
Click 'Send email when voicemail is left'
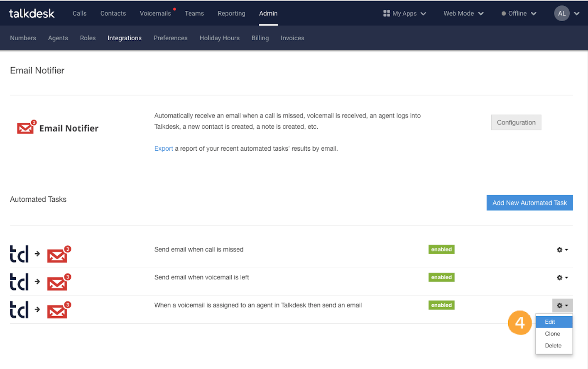tap(201, 277)
